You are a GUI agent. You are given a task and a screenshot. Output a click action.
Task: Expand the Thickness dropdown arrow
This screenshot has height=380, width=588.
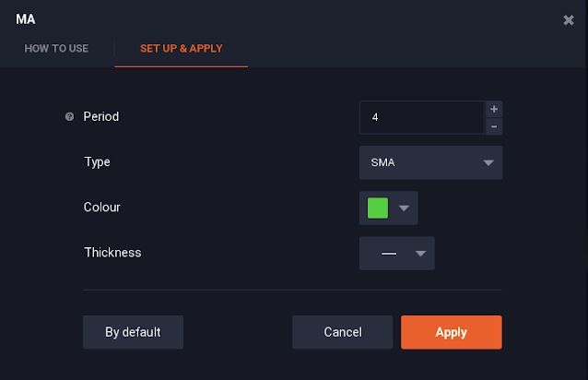(x=421, y=254)
